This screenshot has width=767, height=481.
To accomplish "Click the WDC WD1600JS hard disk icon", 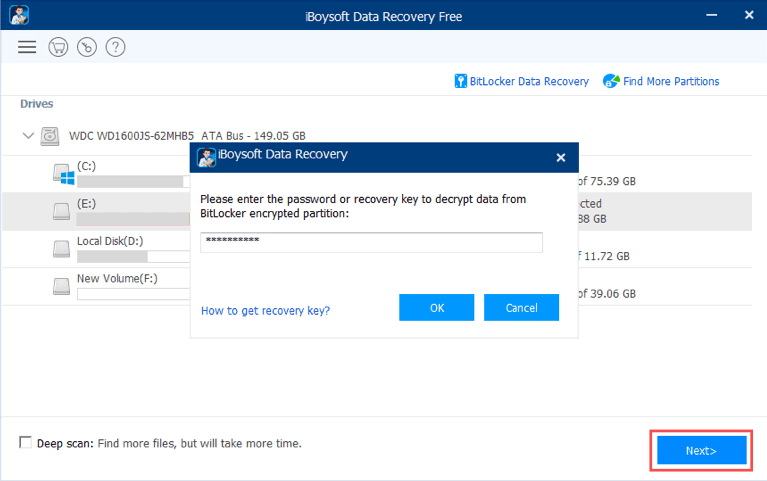I will pos(50,135).
